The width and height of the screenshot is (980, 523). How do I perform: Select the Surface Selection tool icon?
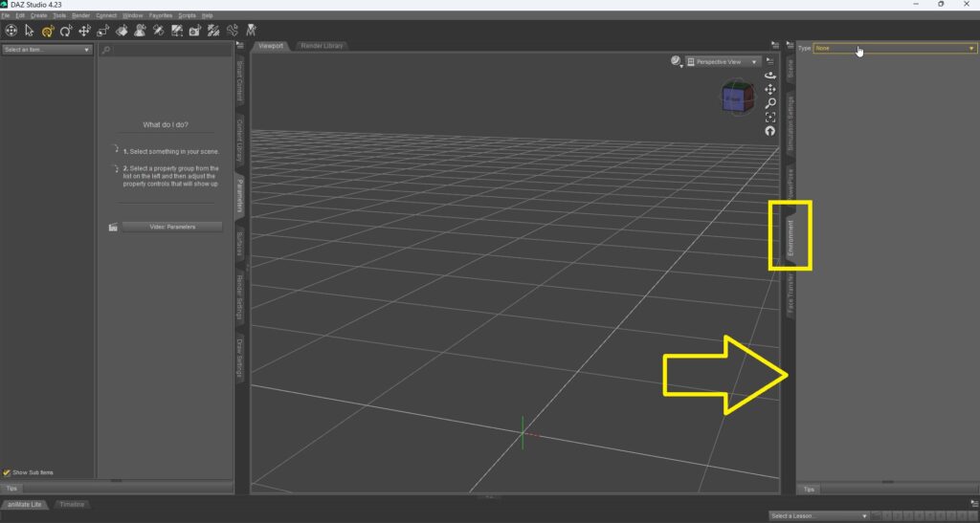click(x=122, y=30)
